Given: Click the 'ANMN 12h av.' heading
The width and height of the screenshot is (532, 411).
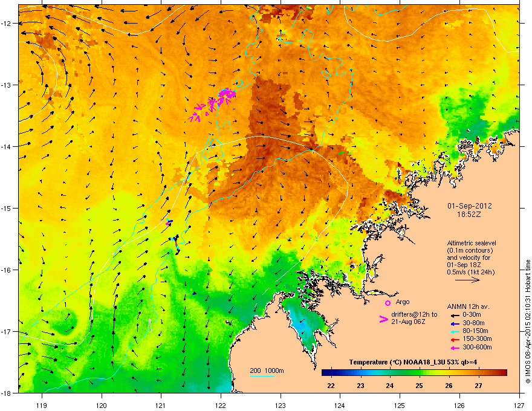Looking at the screenshot, I should 468,306.
